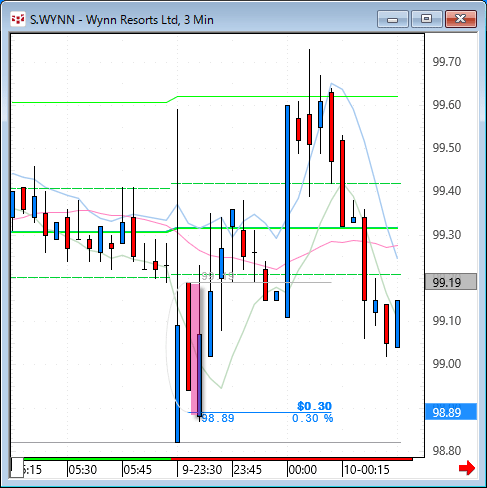Click the red scroll-forward arrow

(467, 468)
